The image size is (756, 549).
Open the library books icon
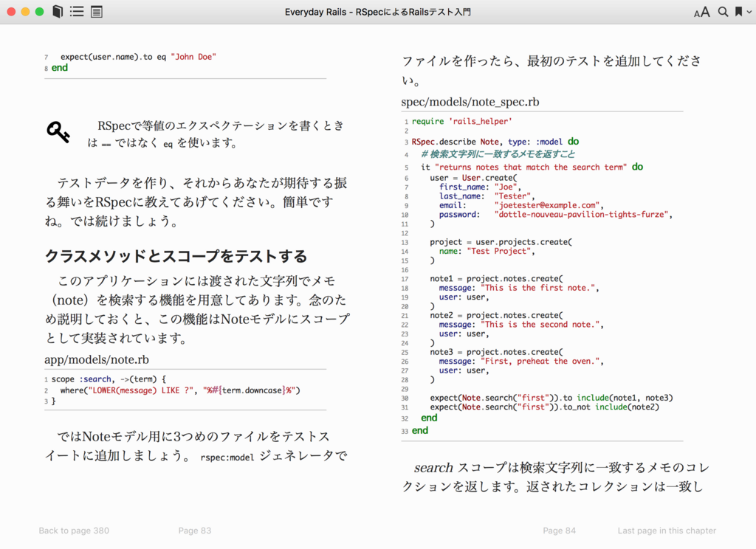[x=58, y=12]
